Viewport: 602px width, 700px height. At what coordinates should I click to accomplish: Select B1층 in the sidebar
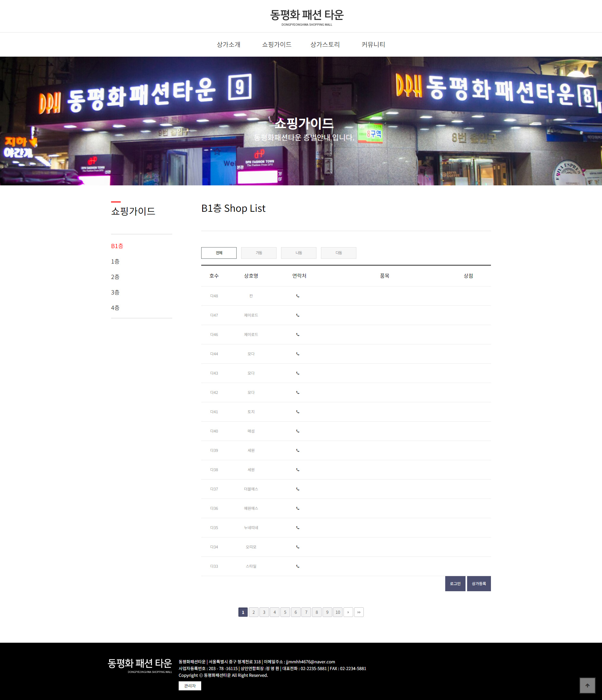[x=117, y=246]
